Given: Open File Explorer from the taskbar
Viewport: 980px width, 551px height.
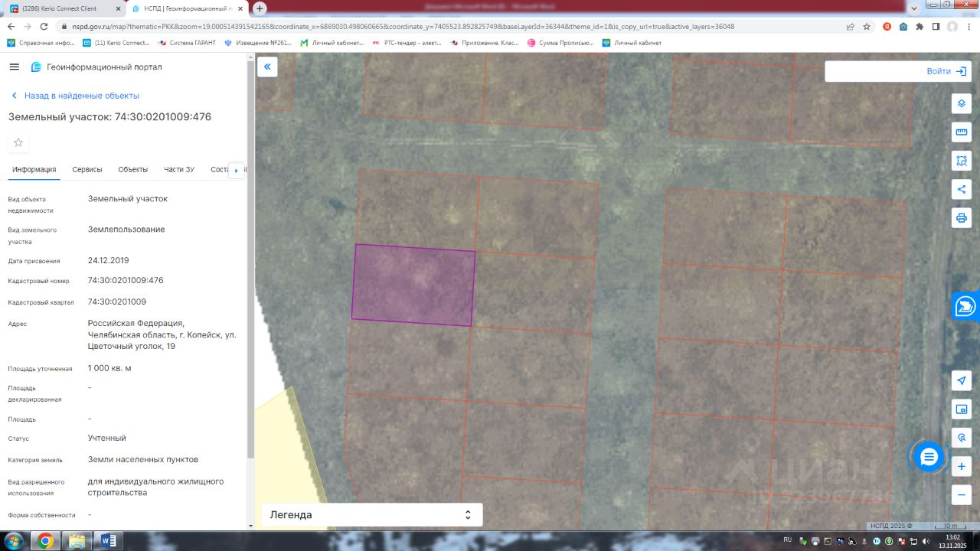Looking at the screenshot, I should click(77, 541).
